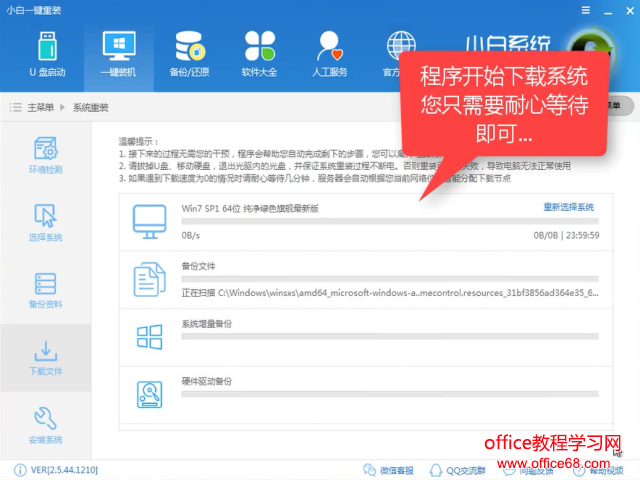Select the 一键装机 tab

tap(118, 55)
